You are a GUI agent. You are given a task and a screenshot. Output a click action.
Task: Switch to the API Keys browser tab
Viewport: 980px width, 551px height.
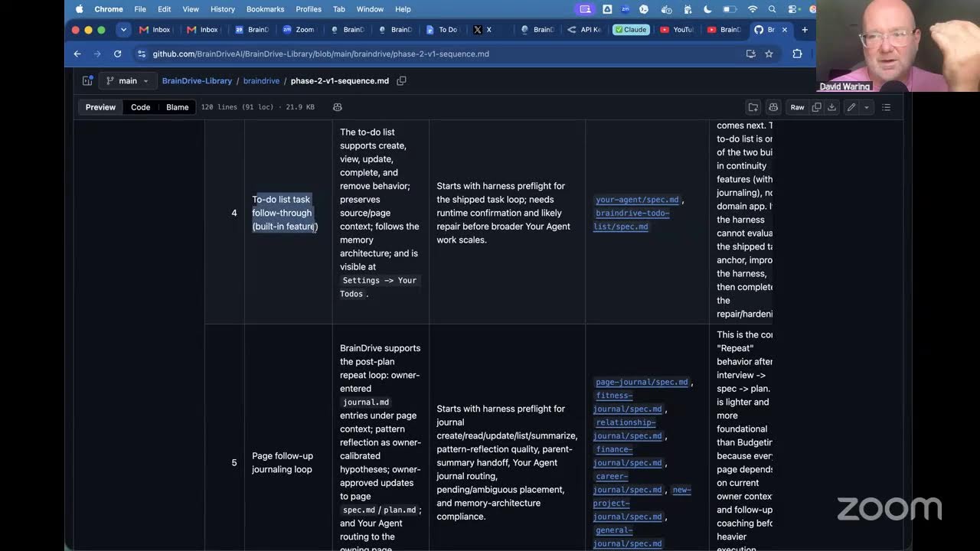584,30
